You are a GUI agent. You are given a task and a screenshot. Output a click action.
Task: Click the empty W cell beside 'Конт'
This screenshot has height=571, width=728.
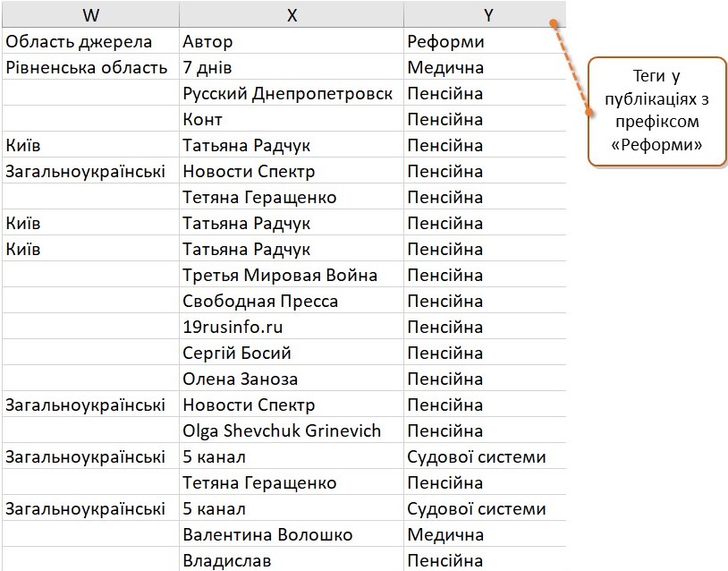pyautogui.click(x=90, y=119)
